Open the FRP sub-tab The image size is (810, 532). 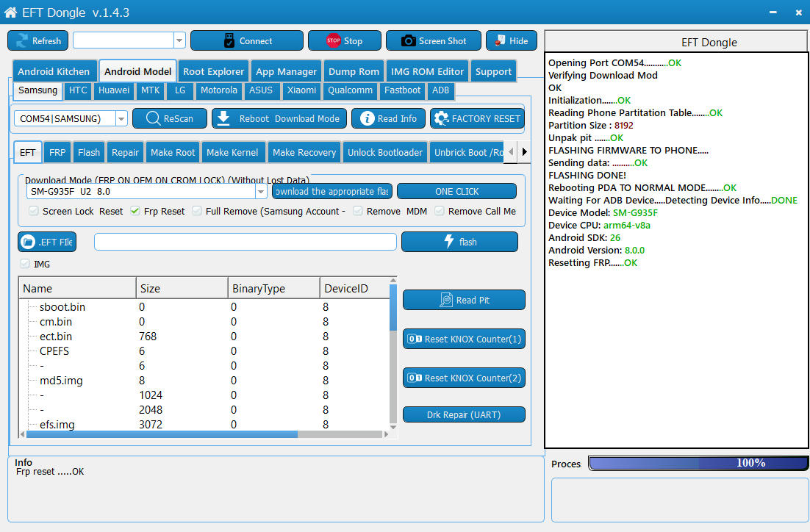pos(57,152)
